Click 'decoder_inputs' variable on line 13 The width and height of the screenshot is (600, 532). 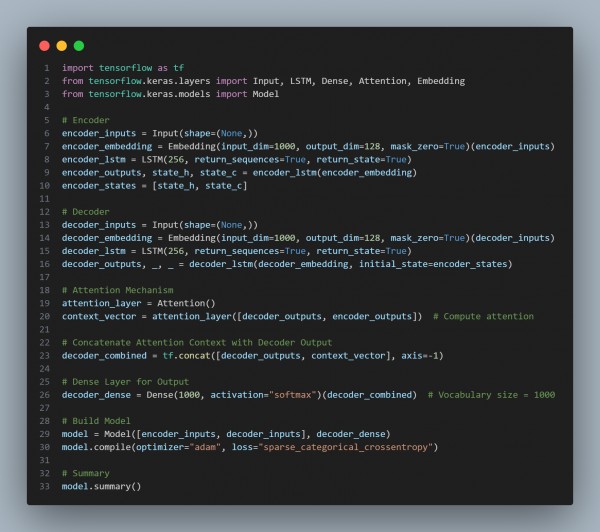99,225
